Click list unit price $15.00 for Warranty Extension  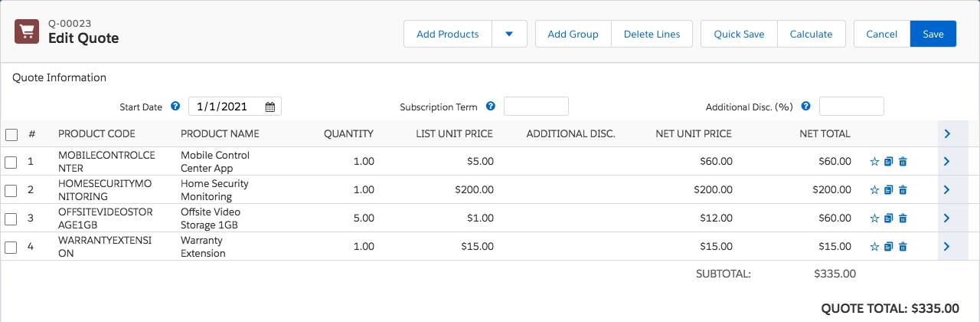click(477, 247)
